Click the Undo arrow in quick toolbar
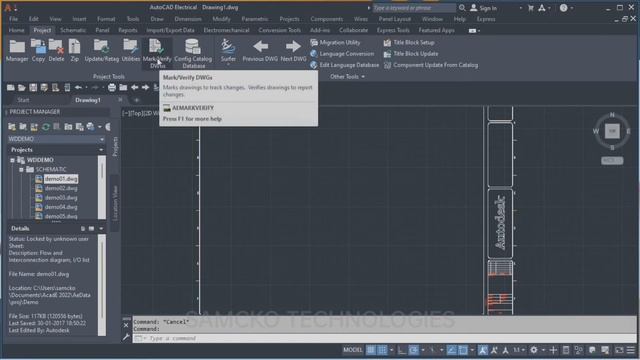The height and width of the screenshot is (360, 640). click(78, 87)
